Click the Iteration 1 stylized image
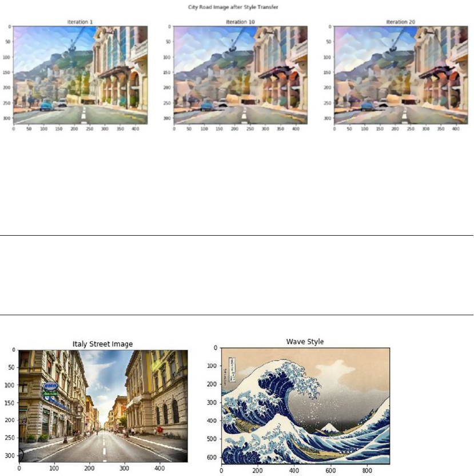This screenshot has height=476, width=474. [81, 75]
